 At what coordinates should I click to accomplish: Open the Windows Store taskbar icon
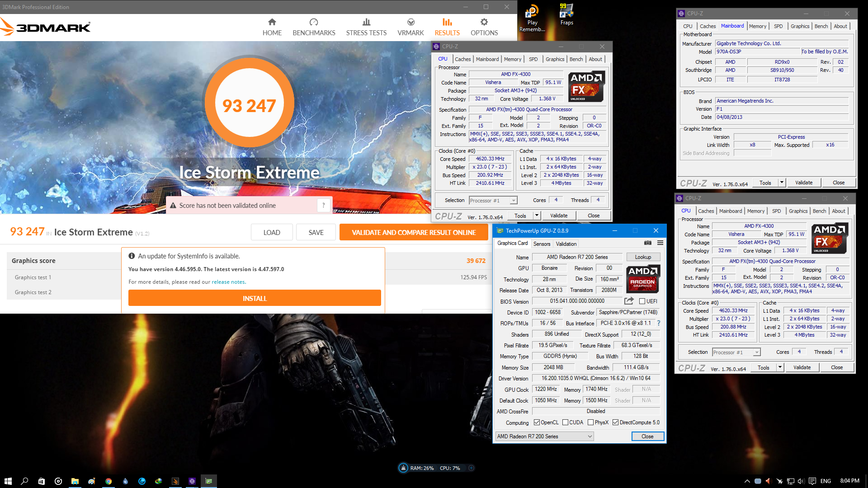(42, 481)
